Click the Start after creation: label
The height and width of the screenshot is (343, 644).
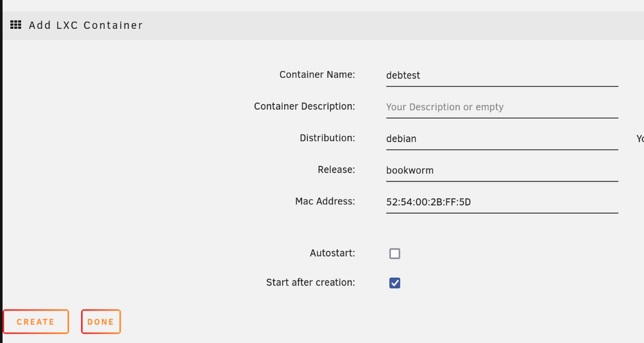pyautogui.click(x=310, y=283)
